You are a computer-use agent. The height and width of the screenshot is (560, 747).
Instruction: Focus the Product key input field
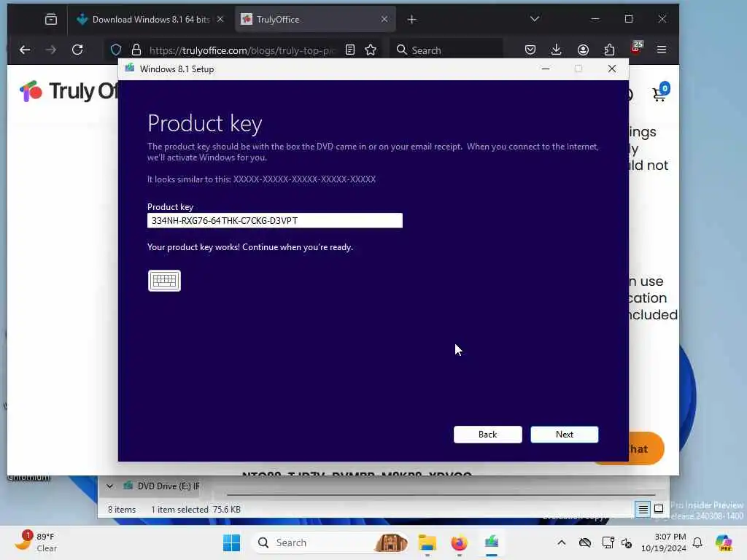[275, 220]
